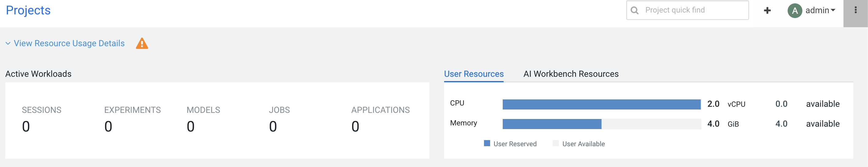Focus the Project quick find field
868x167 pixels.
point(691,10)
